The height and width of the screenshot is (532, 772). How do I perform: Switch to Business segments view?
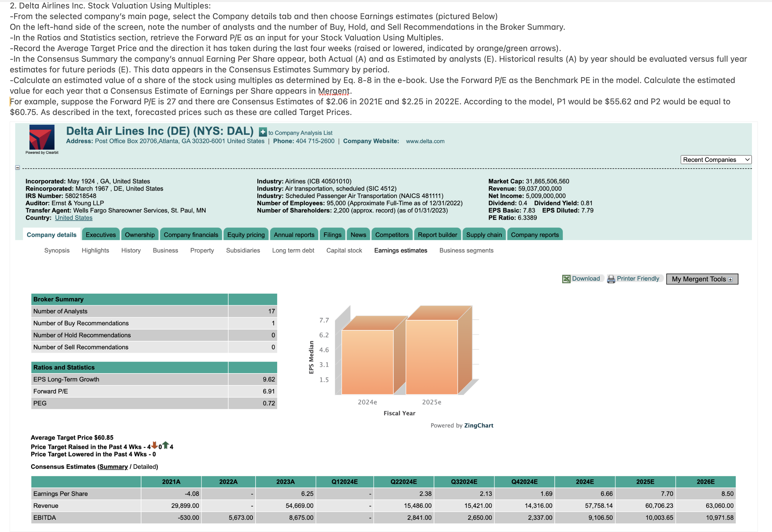466,250
